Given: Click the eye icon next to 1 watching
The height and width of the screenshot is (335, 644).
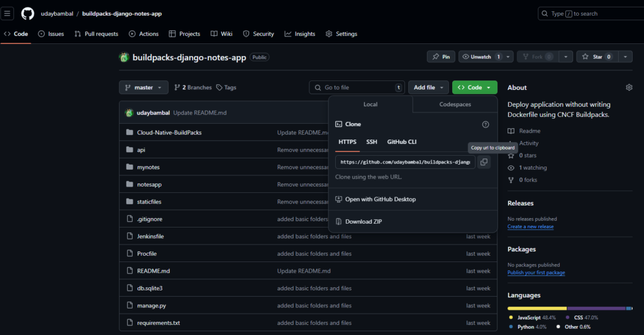Looking at the screenshot, I should 511,168.
